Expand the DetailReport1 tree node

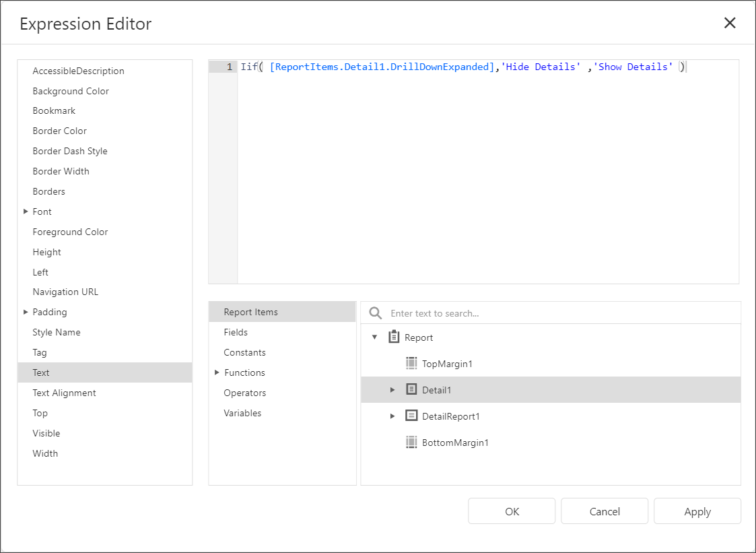click(x=392, y=416)
